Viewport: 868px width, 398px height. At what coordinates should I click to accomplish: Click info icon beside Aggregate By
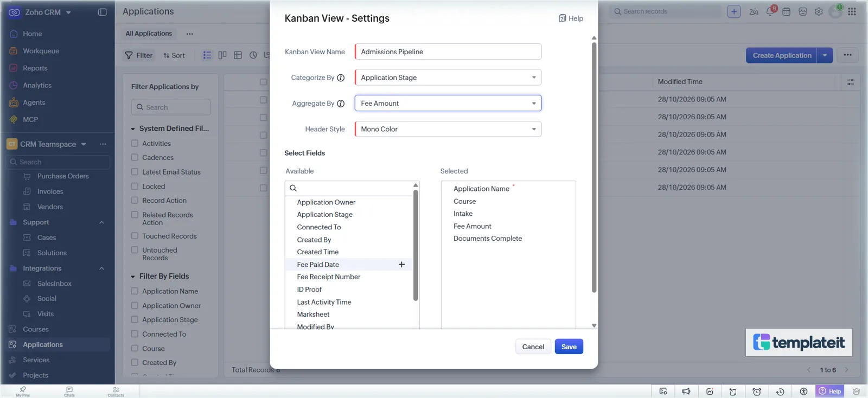tap(341, 104)
